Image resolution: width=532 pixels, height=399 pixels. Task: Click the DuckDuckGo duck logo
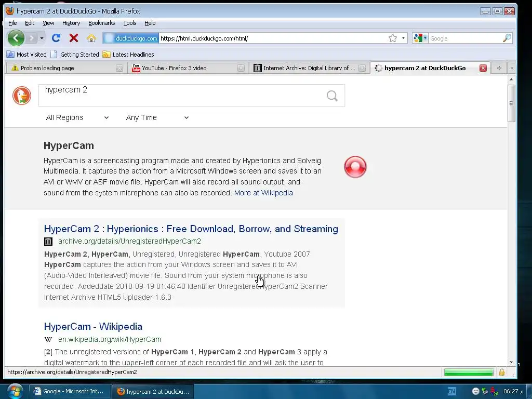pos(22,96)
